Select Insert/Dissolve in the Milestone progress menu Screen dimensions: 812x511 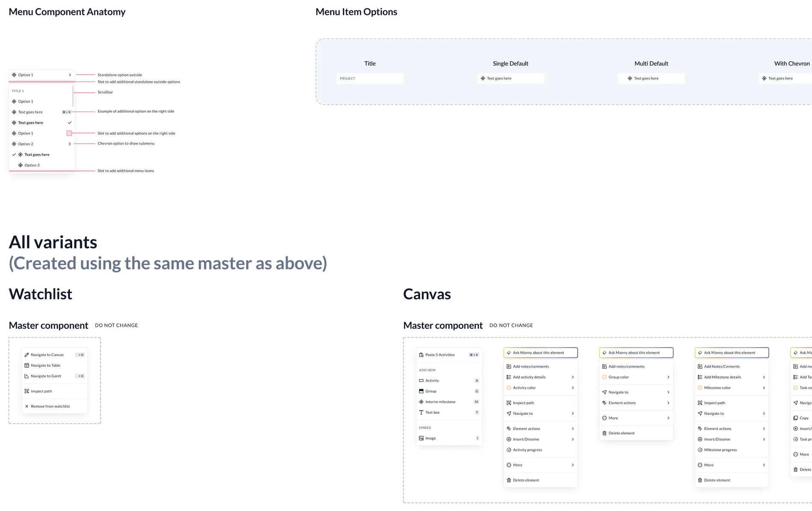click(x=732, y=439)
